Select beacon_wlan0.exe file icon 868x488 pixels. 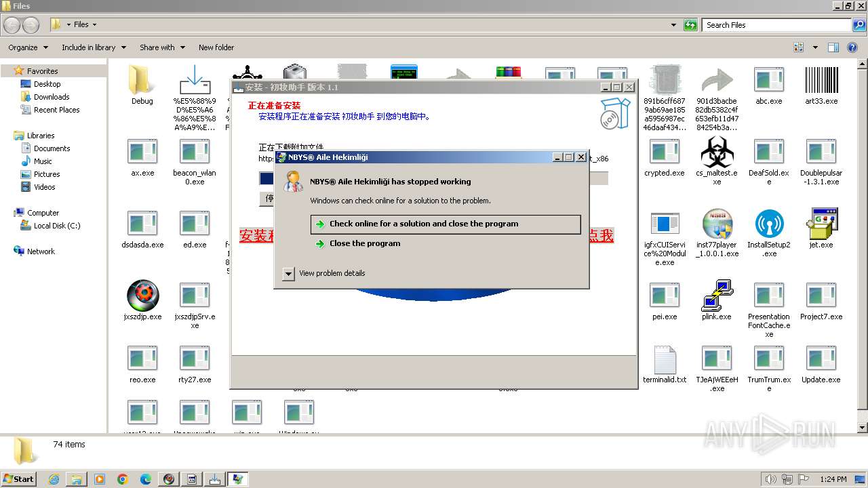click(x=195, y=152)
